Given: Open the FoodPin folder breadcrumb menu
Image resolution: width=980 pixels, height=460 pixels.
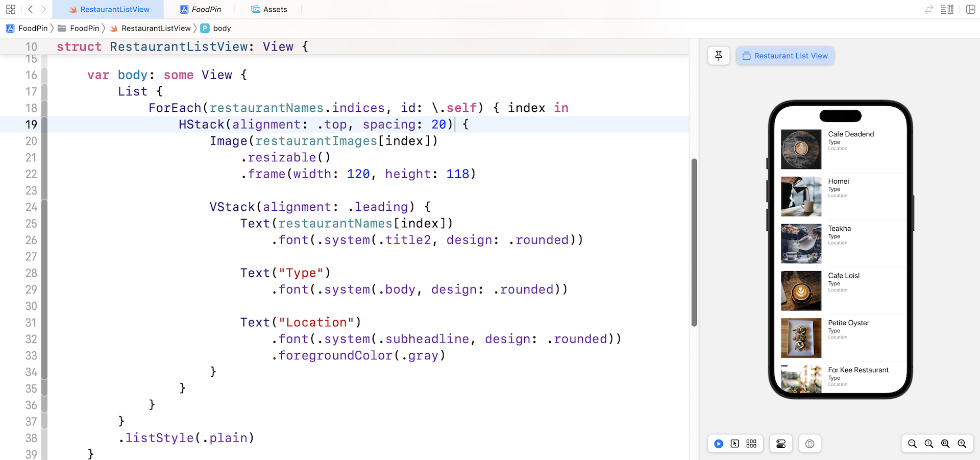Looking at the screenshot, I should [x=84, y=28].
